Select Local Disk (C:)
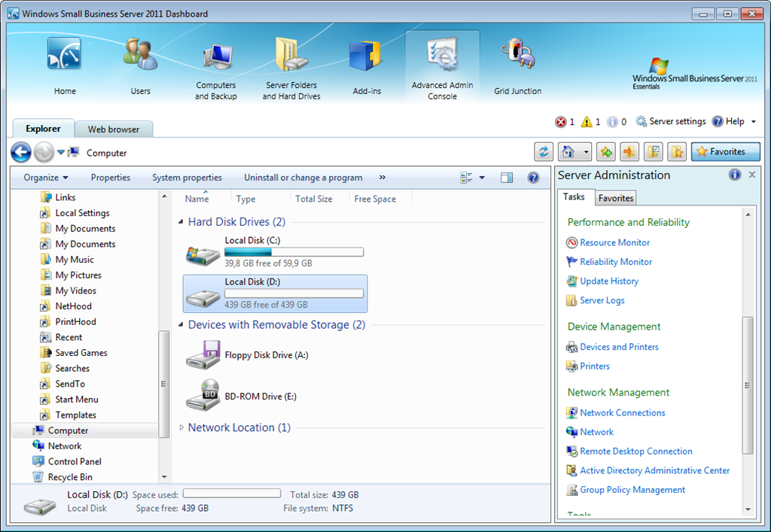Viewport: 771px width, 532px height. click(275, 252)
